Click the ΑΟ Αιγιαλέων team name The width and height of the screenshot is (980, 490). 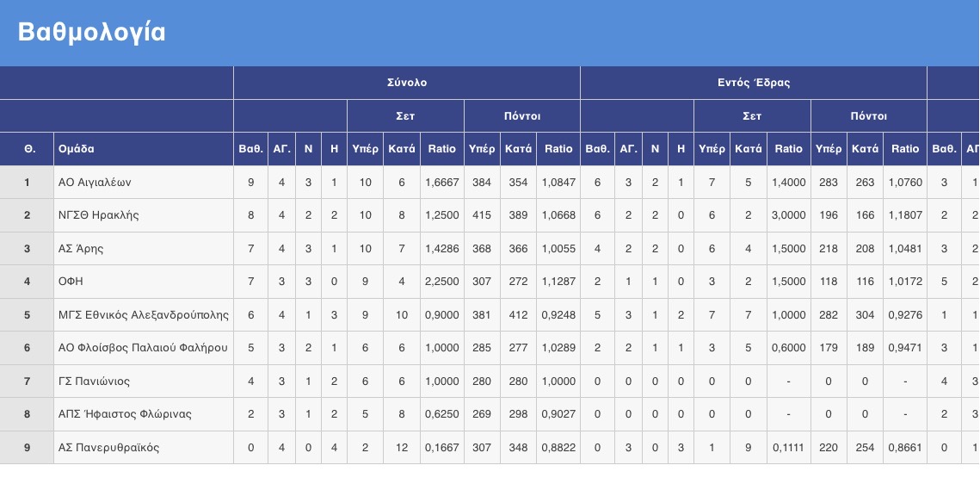pos(95,182)
